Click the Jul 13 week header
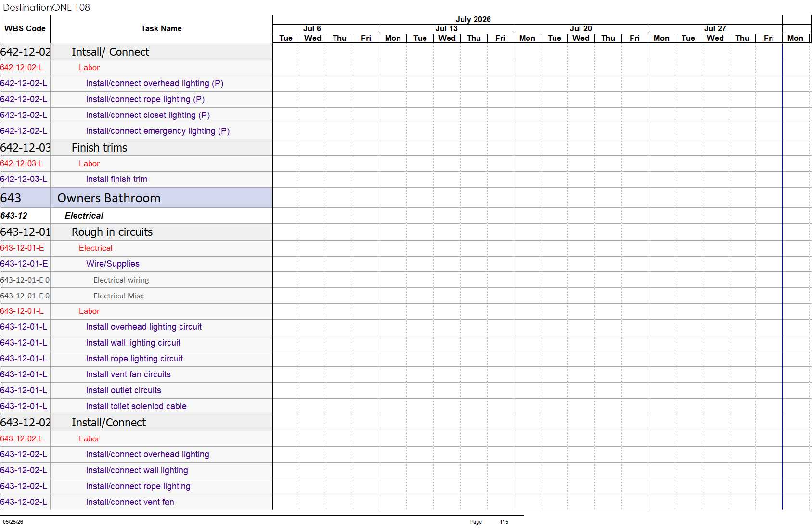Image resolution: width=812 pixels, height=528 pixels. click(446, 28)
